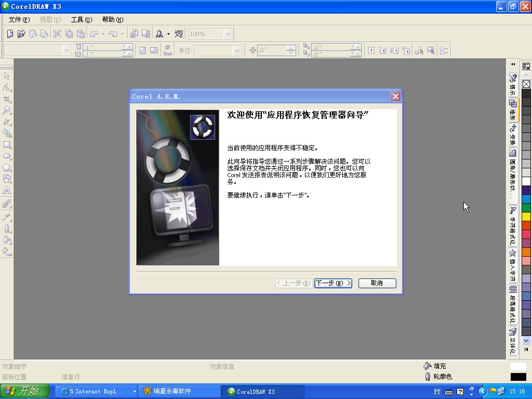Screen dimensions: 532x399
Task: Select the Ellipse tool
Action: pos(7,156)
